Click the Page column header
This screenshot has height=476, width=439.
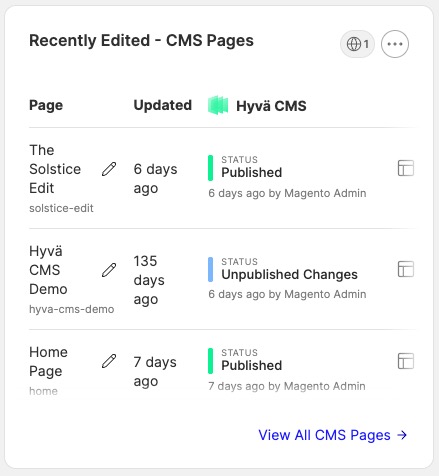coord(46,105)
